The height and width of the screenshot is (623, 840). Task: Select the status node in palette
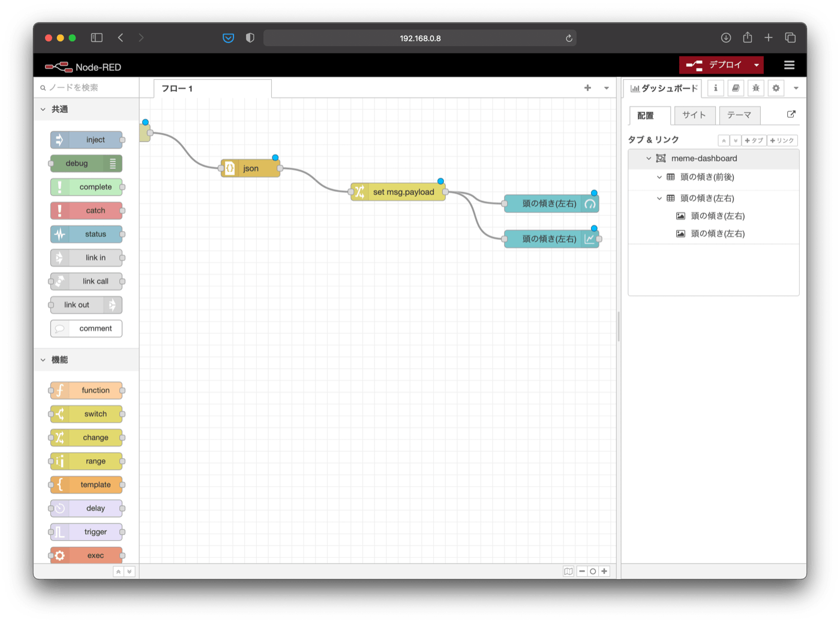tap(86, 234)
